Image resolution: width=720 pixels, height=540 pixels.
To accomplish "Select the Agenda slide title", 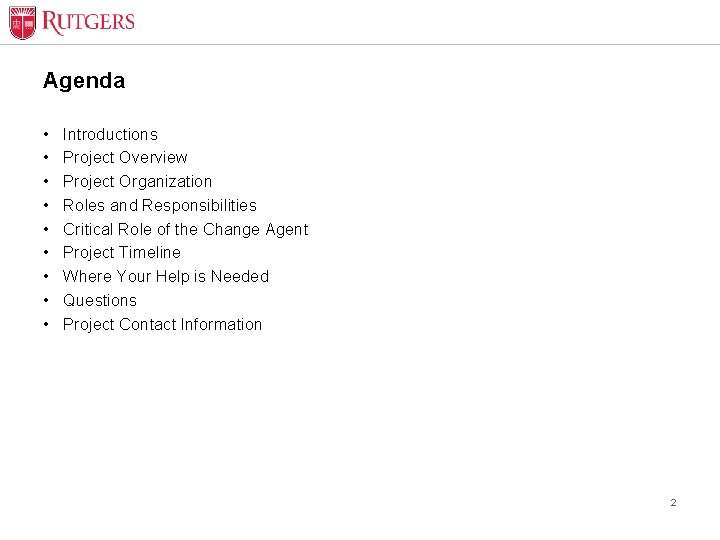I will 84,81.
